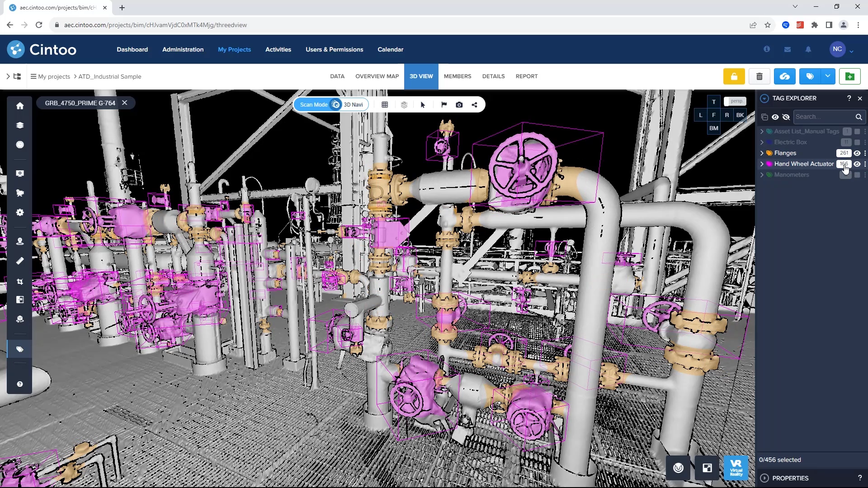The image size is (868, 488).
Task: Click the share icon in viewer toolbar
Action: point(475,105)
